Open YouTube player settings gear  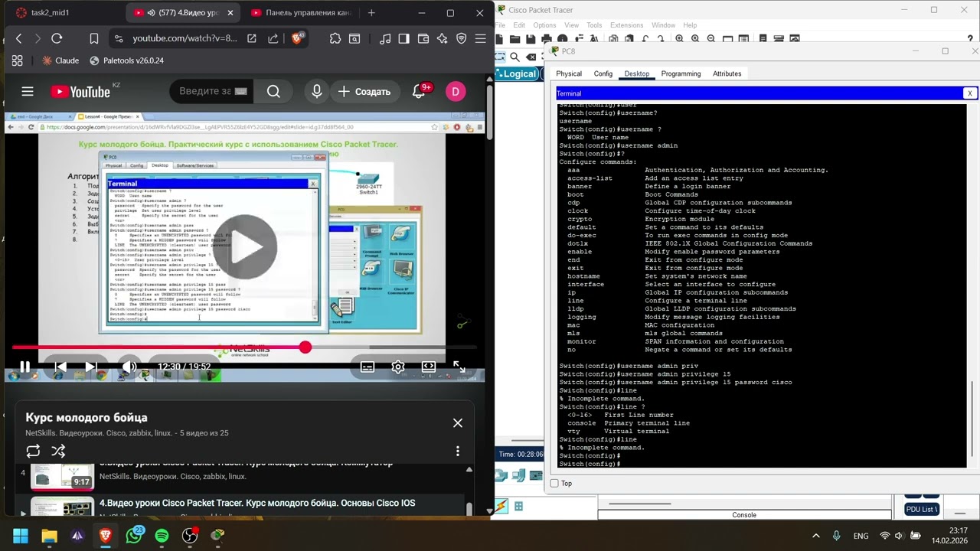click(x=398, y=367)
